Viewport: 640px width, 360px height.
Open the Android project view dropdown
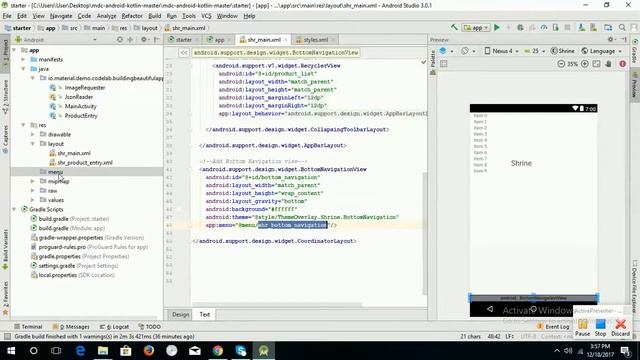pyautogui.click(x=56, y=40)
